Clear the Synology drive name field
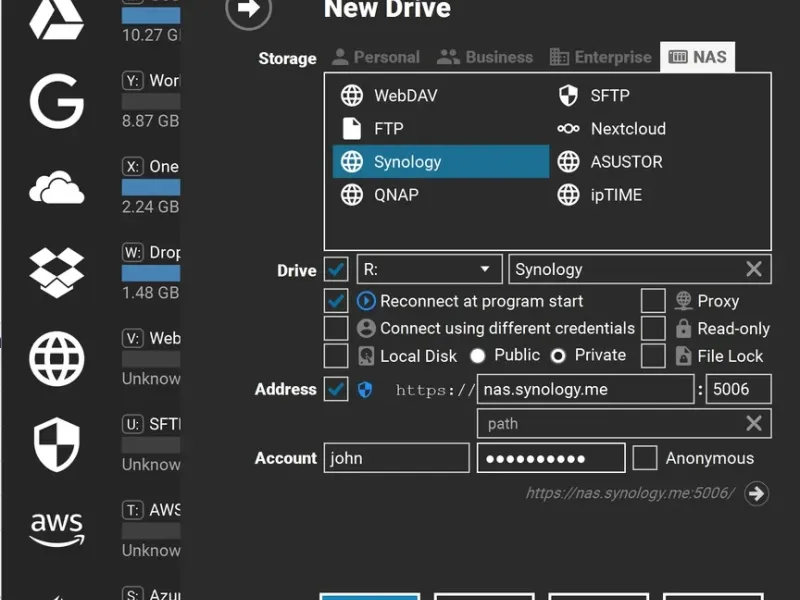The height and width of the screenshot is (600, 800). tap(754, 269)
